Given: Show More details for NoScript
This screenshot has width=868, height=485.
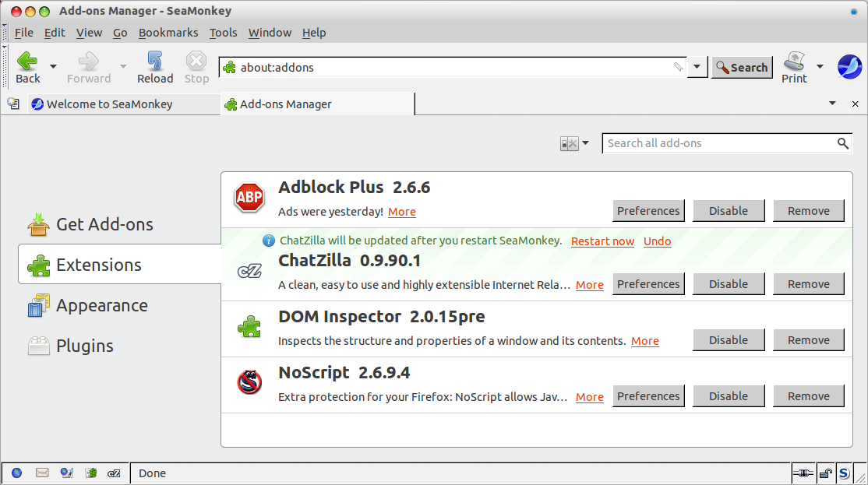Looking at the screenshot, I should coord(590,397).
